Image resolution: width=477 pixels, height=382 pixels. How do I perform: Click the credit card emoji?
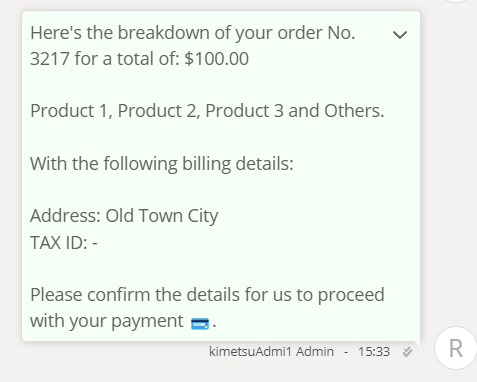pos(200,323)
